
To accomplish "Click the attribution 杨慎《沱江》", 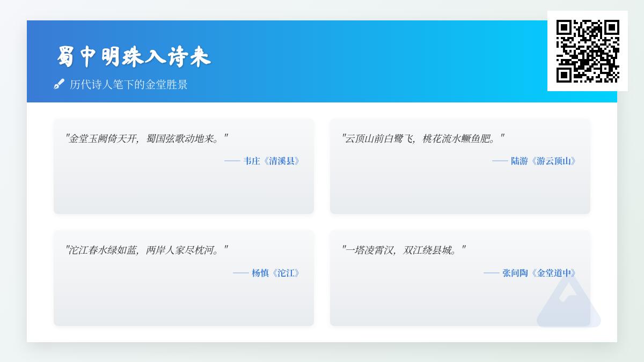I will click(x=266, y=273).
